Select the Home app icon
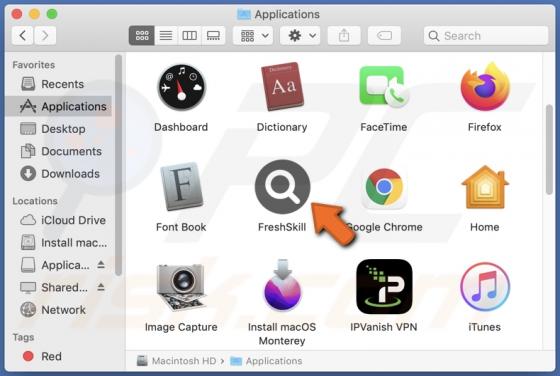The width and height of the screenshot is (560, 376). [x=485, y=187]
